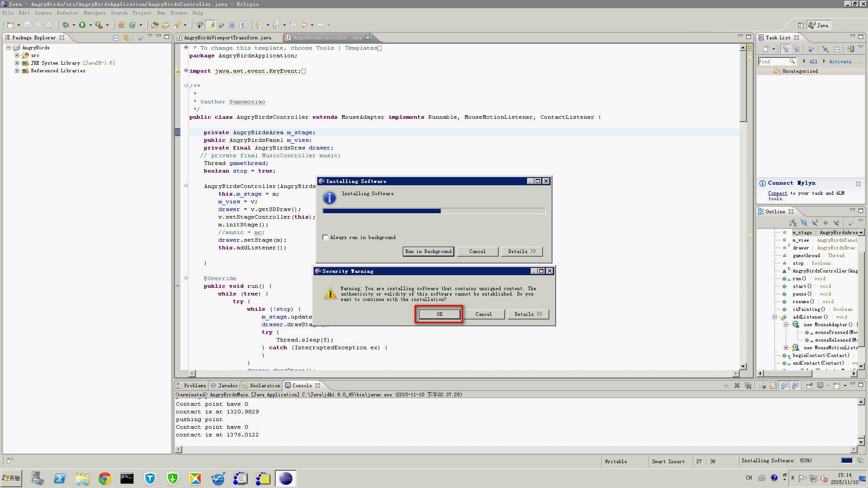Collapse the AngryBirds project node
The image size is (868, 488).
[x=8, y=47]
